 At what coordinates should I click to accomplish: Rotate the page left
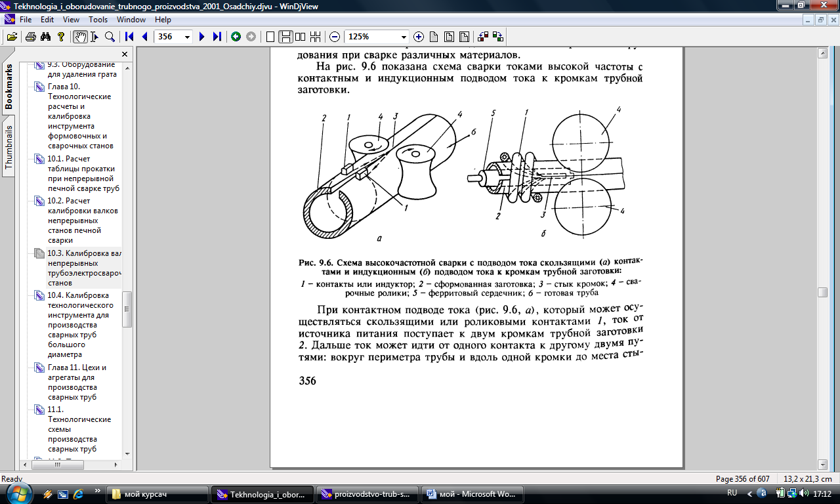point(483,37)
